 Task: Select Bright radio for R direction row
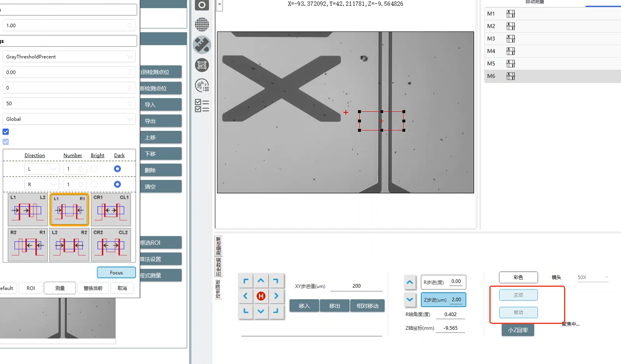[x=94, y=184]
